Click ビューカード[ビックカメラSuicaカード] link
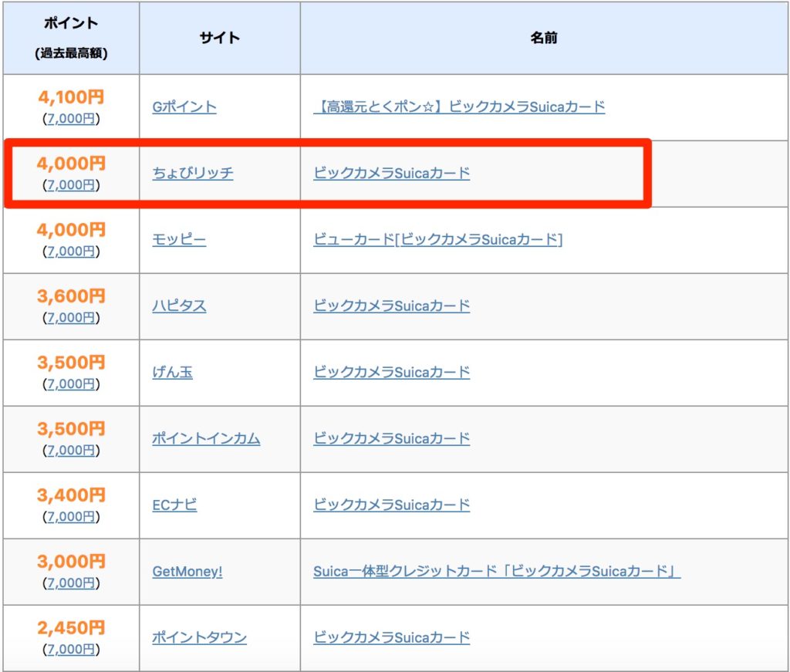This screenshot has height=672, width=790. point(438,239)
